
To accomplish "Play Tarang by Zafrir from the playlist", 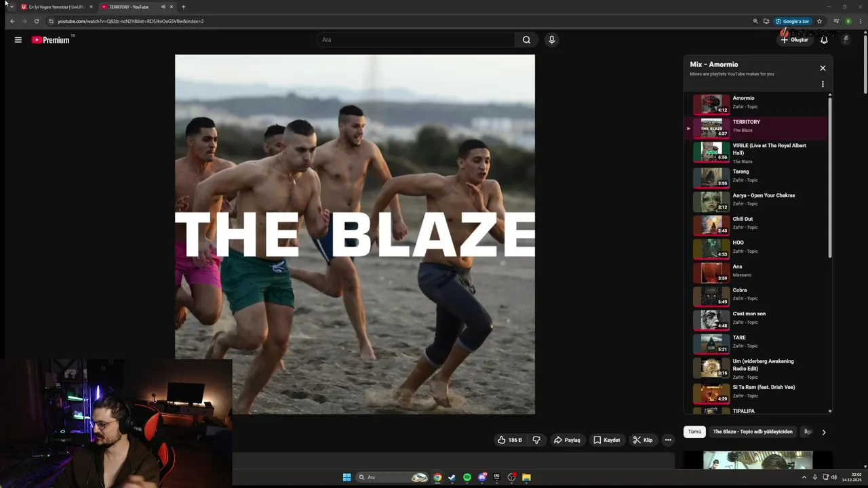I will (756, 177).
